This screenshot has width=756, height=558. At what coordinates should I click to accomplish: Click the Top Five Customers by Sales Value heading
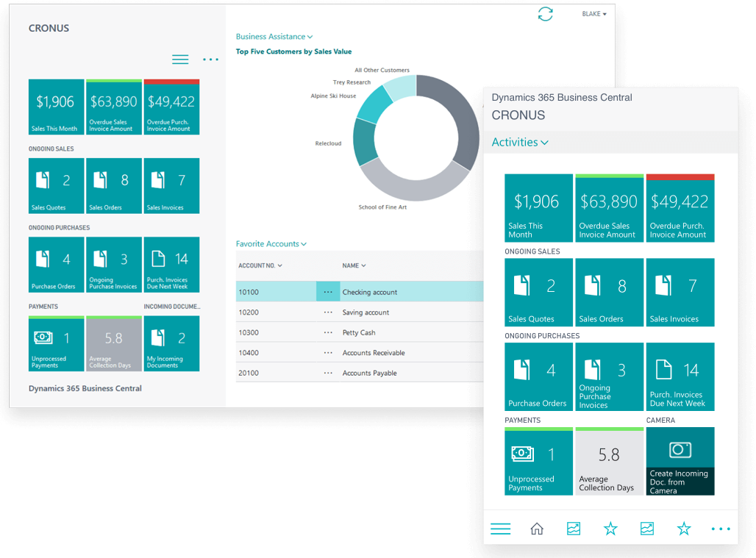pos(293,51)
